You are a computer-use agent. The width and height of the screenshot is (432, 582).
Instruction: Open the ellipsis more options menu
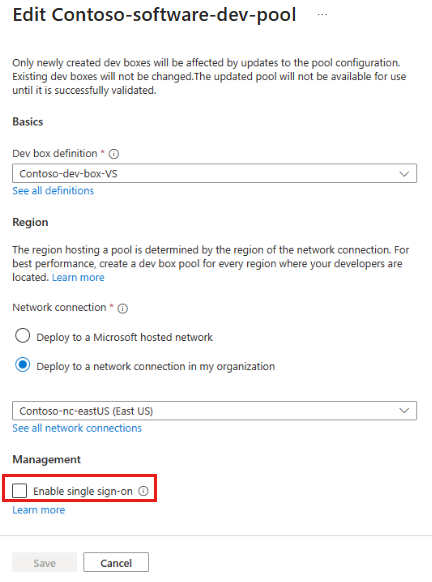tap(322, 15)
